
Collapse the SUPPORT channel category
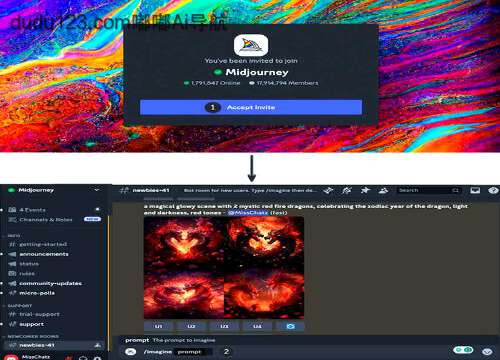[20, 305]
